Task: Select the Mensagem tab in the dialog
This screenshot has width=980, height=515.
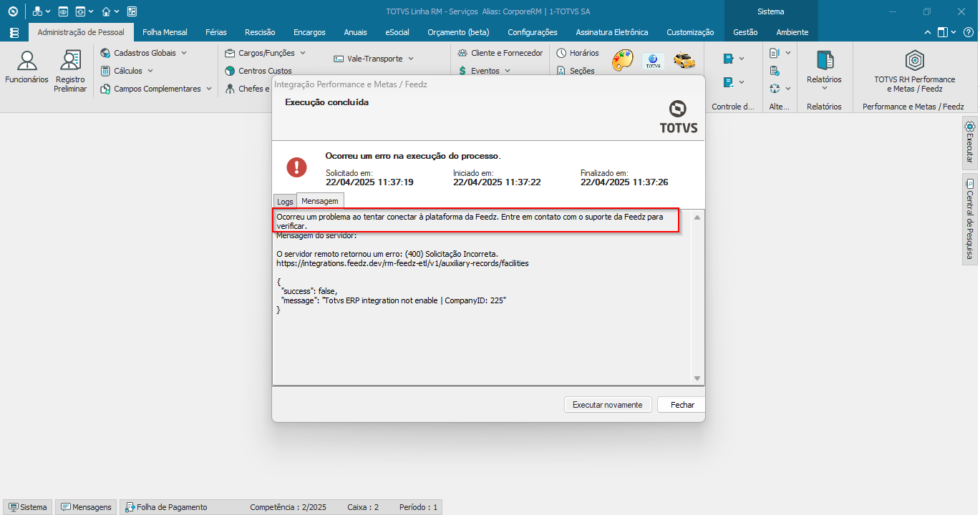Action: coord(320,201)
